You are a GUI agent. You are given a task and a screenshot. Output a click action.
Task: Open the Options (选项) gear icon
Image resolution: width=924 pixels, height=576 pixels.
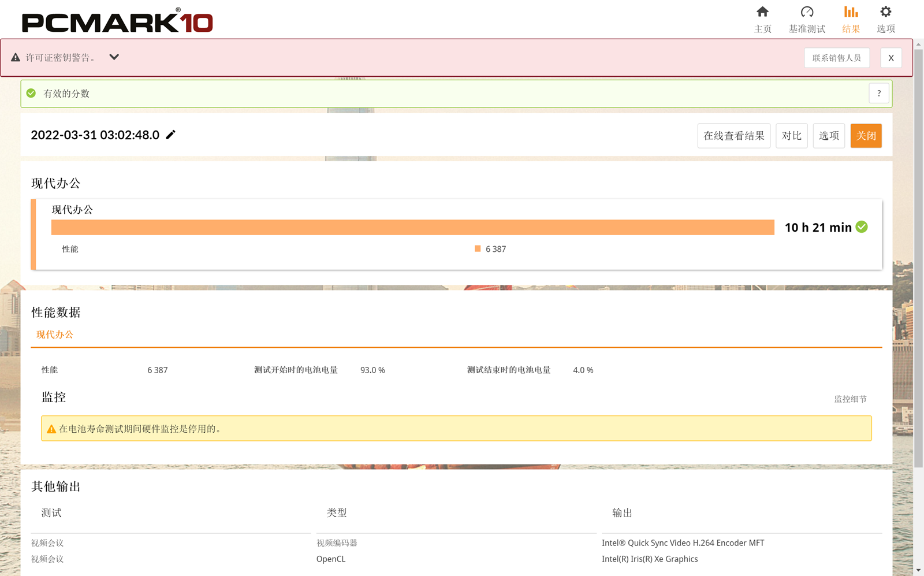[x=885, y=12]
